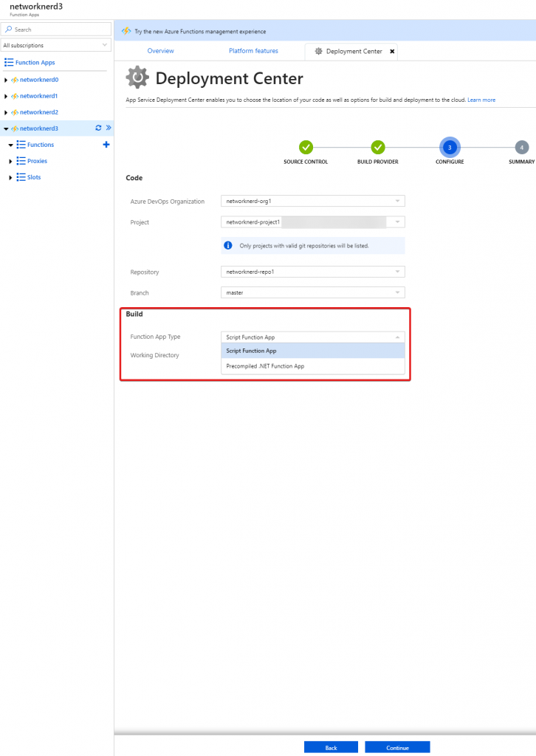Image resolution: width=536 pixels, height=756 pixels.
Task: Select Script Function App option in list
Action: [x=313, y=351]
